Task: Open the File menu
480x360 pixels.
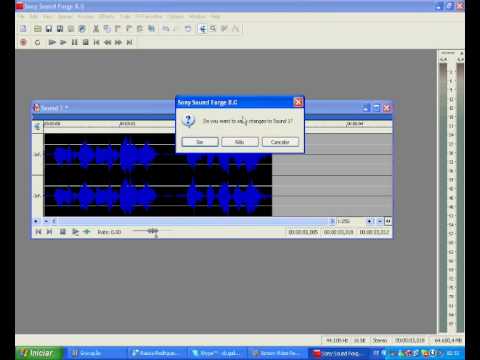Action: [x=22, y=16]
